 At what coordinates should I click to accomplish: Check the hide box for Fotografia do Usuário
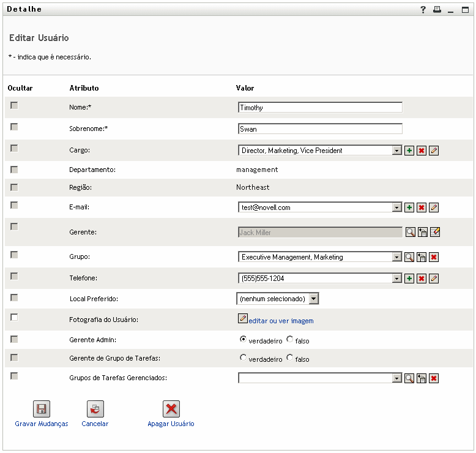[x=14, y=317]
